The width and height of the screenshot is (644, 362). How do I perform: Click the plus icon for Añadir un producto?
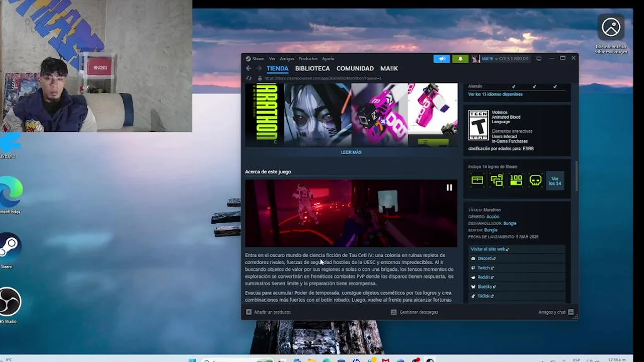pos(249,312)
